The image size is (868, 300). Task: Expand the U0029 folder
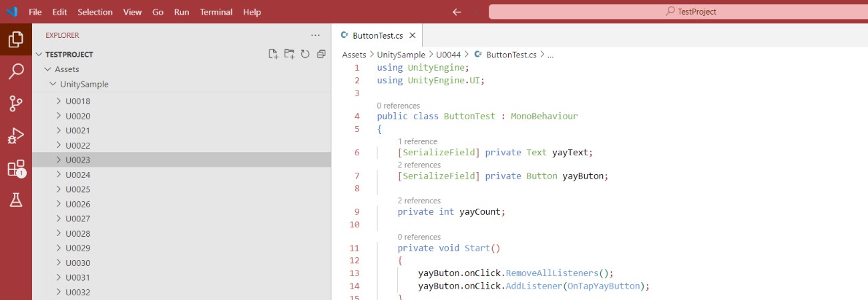(181, 248)
